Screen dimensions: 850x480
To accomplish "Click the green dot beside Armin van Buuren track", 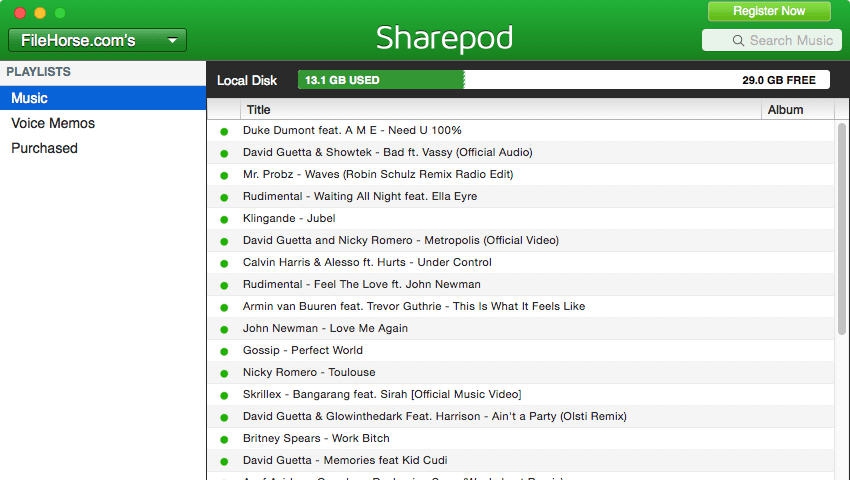I will click(x=224, y=307).
